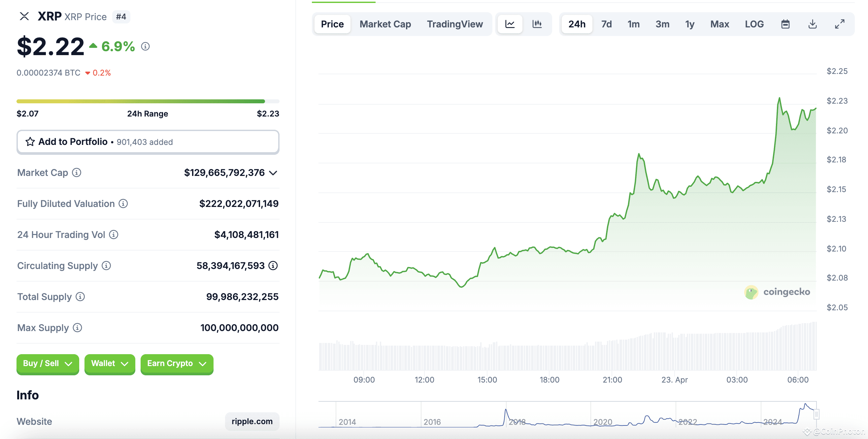Switch to TradingView chart tab

455,24
